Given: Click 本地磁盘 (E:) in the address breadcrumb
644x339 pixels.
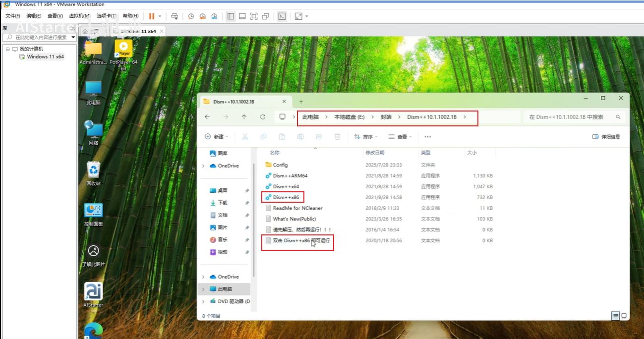Looking at the screenshot, I should [349, 117].
